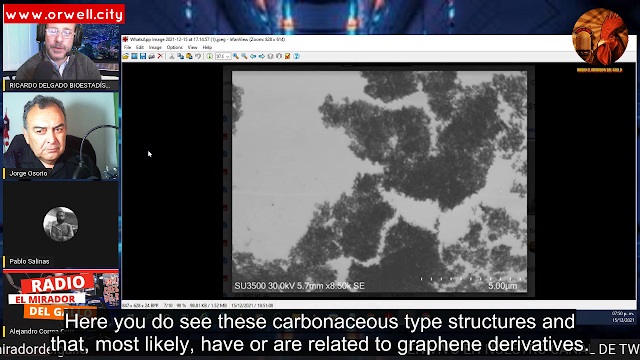The height and width of the screenshot is (360, 640).
Task: Click the 'Jorge Osorio' name label
Action: click(x=28, y=173)
